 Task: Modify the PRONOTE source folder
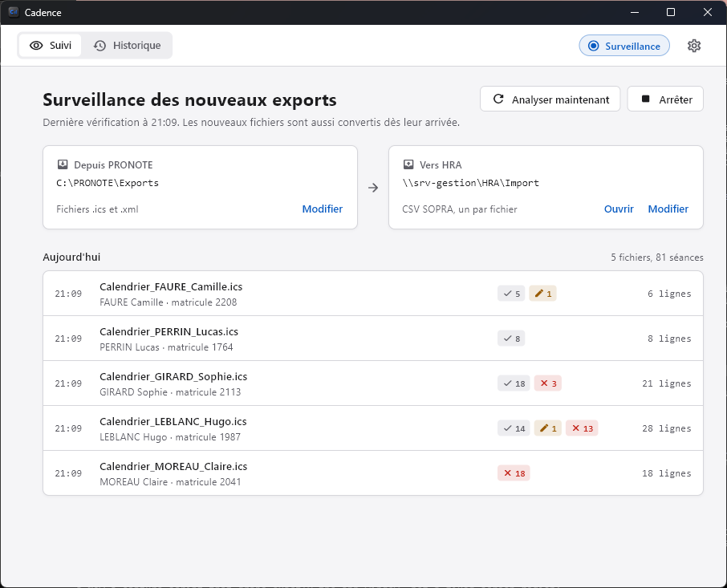click(x=323, y=209)
